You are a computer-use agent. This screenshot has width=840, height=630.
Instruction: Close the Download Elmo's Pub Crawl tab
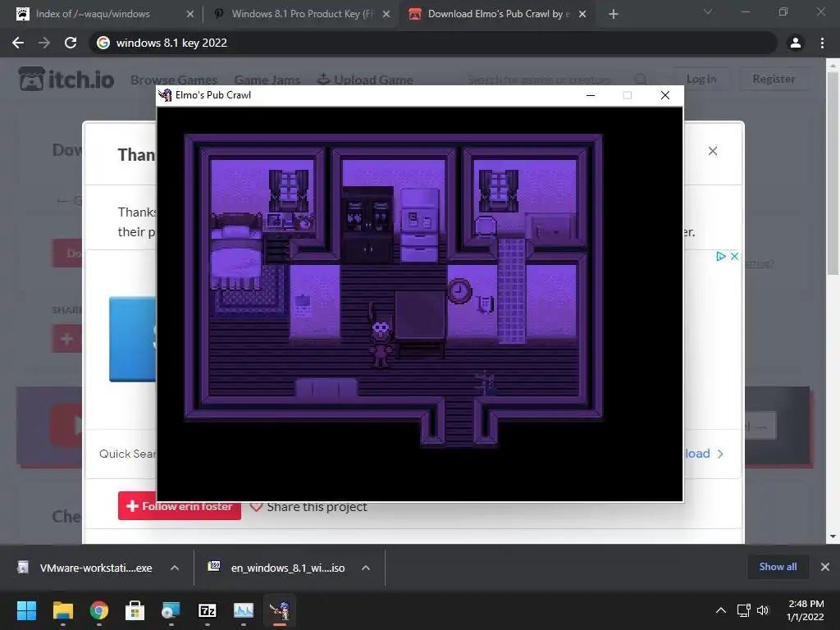[x=582, y=15]
